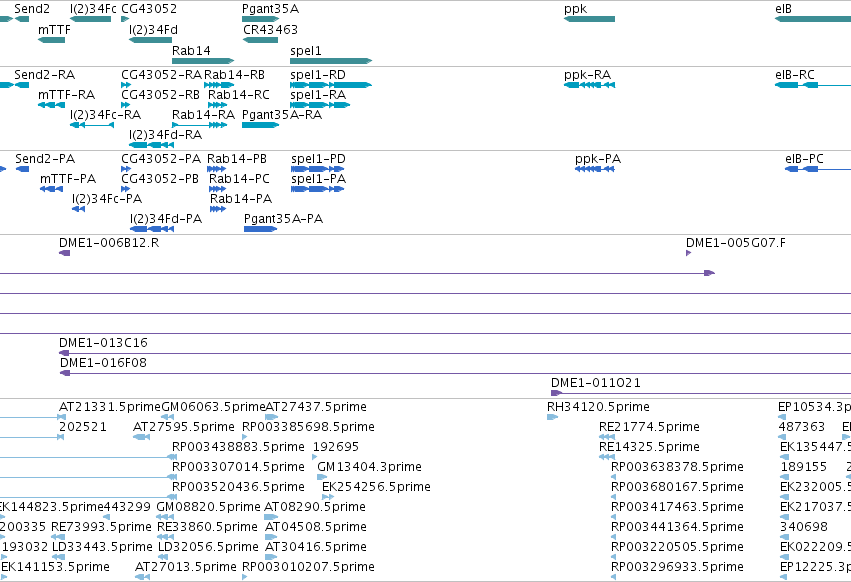
Task: Click the AT08290.5prime EST label
Action: (315, 507)
